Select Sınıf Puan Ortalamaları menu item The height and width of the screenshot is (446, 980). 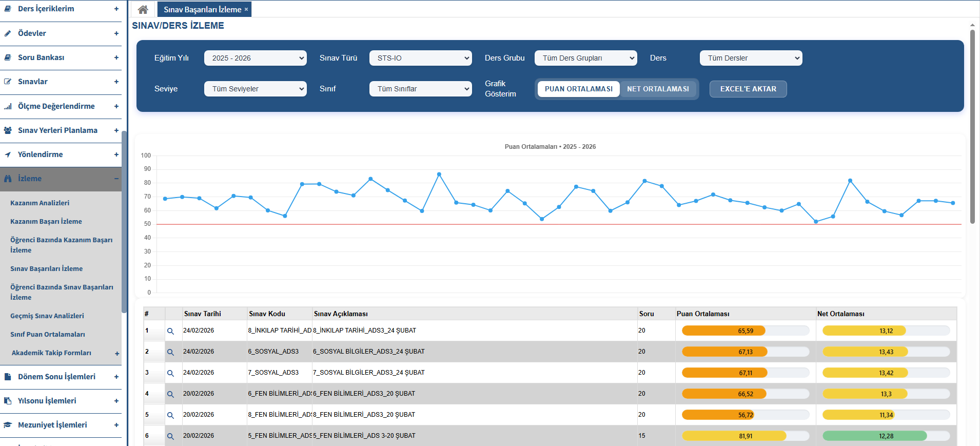pos(48,334)
